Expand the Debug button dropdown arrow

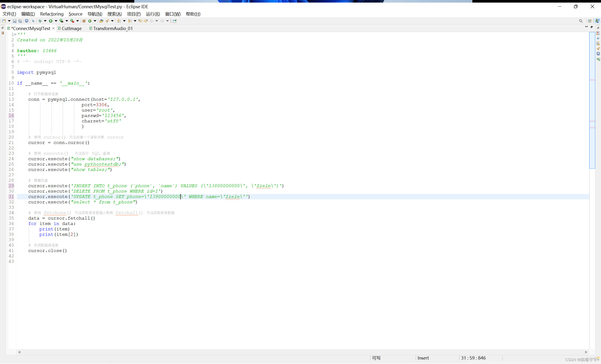pos(45,21)
